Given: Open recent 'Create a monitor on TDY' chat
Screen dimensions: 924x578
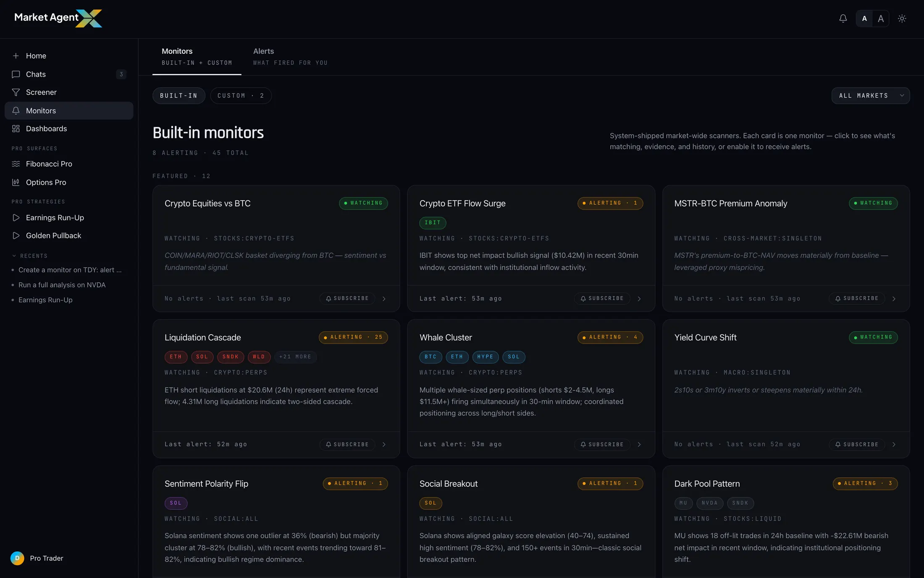Looking at the screenshot, I should (70, 270).
